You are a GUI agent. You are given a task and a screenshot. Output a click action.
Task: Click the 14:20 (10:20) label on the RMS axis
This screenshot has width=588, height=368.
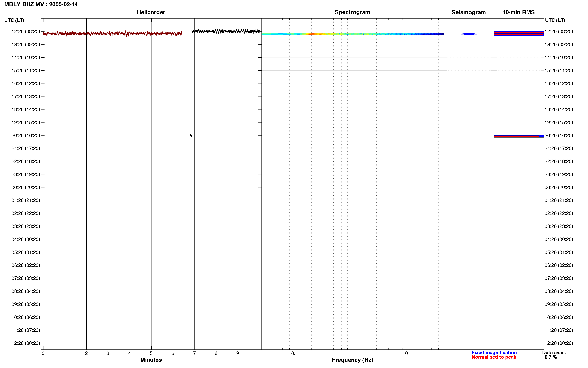[559, 57]
